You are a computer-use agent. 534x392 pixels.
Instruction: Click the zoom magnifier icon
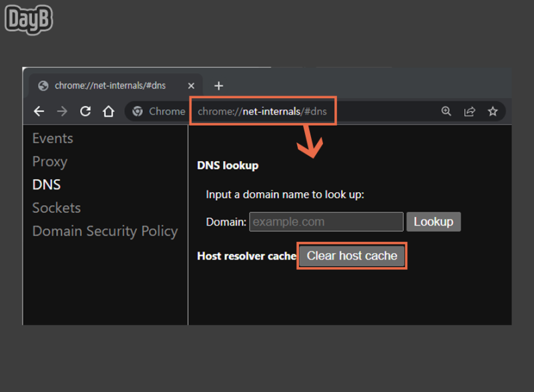446,111
